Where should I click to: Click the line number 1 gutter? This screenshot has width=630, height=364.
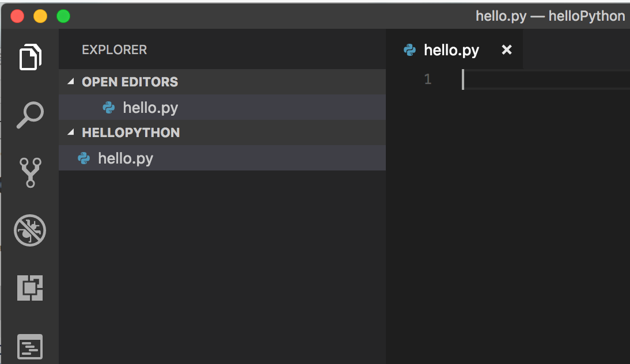click(x=428, y=79)
